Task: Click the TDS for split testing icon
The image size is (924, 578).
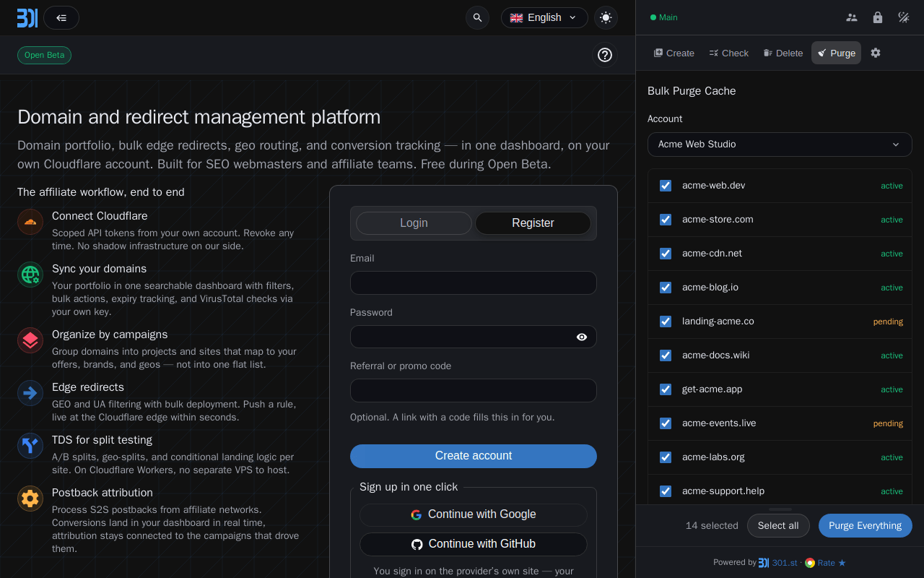Action: [x=30, y=446]
